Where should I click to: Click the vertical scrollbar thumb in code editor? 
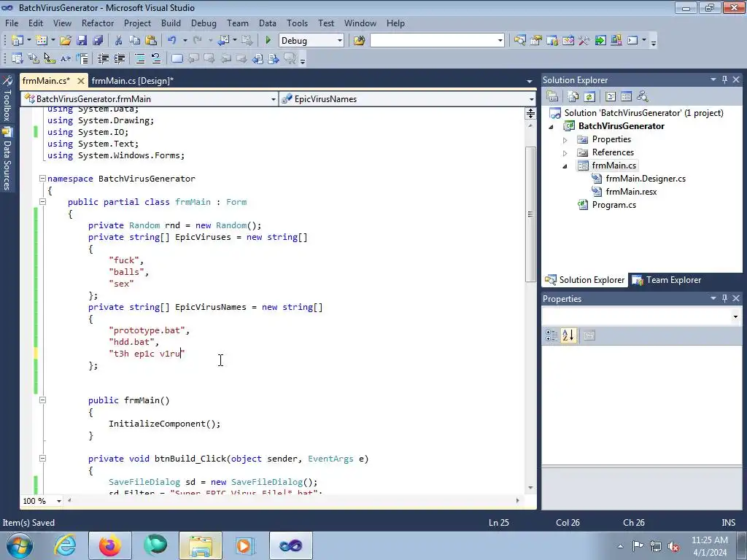(x=530, y=214)
